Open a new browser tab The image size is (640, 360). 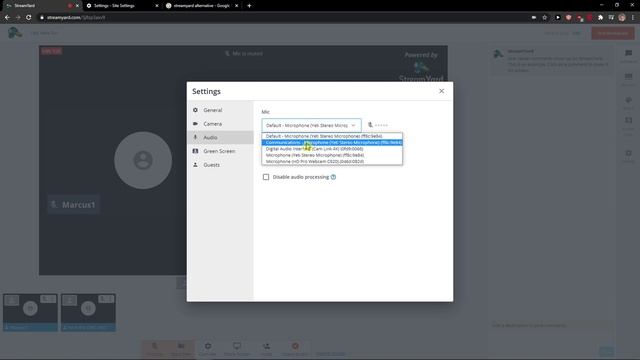point(249,6)
